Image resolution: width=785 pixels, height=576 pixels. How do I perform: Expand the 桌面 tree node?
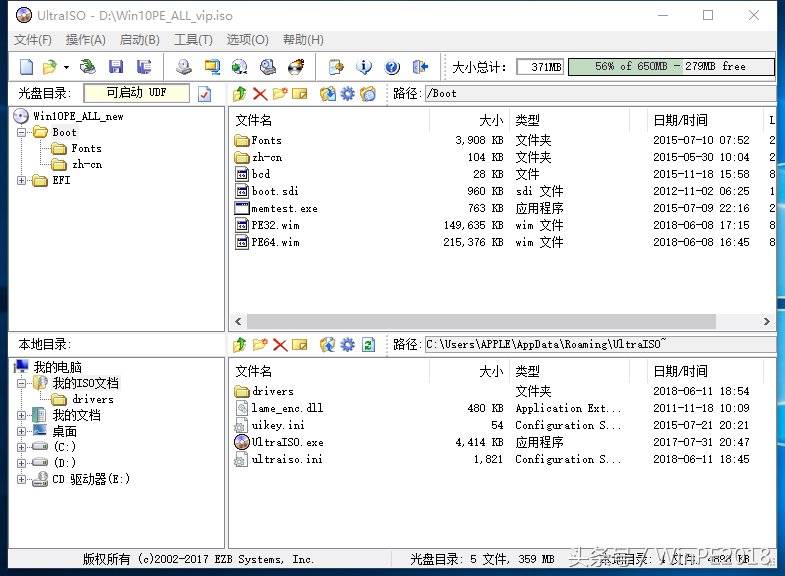[x=22, y=431]
